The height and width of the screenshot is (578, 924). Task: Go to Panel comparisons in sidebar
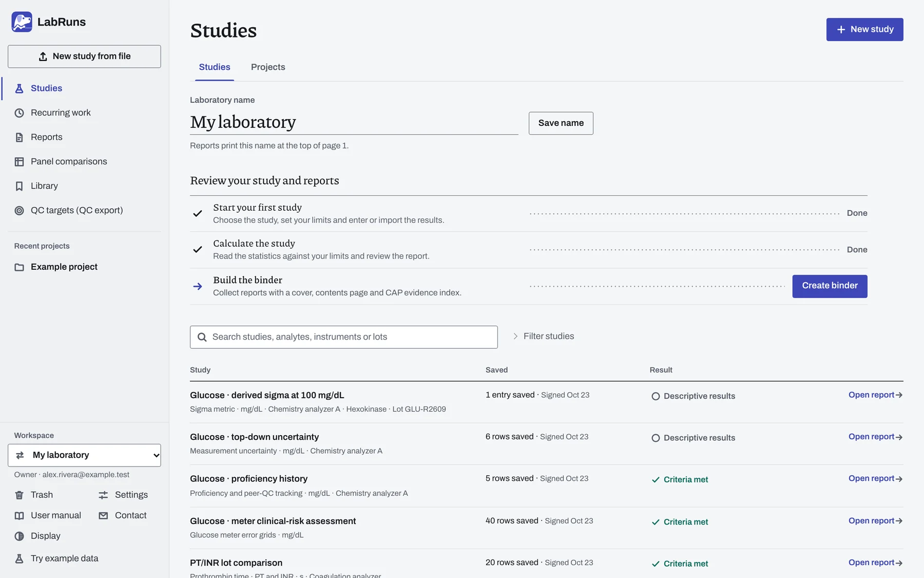click(x=69, y=161)
